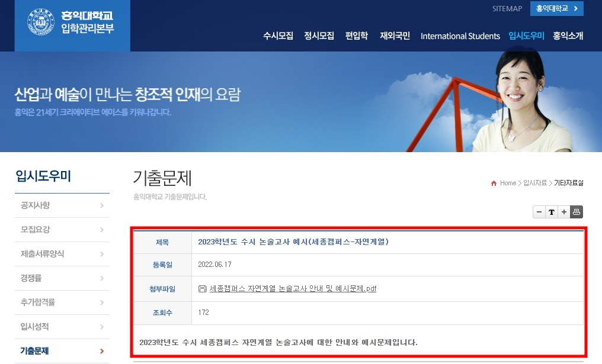Screen dimensions: 602x364
Task: Click the view count 172
Action: pyautogui.click(x=203, y=313)
